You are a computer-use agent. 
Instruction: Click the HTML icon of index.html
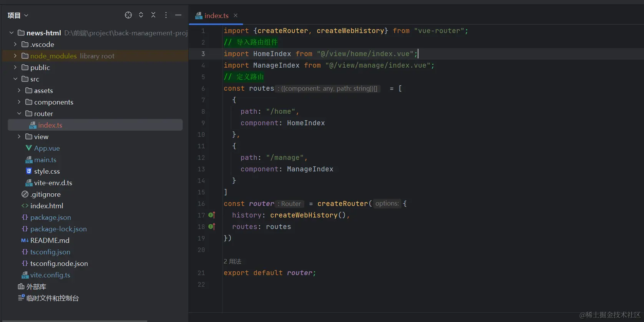(x=25, y=206)
